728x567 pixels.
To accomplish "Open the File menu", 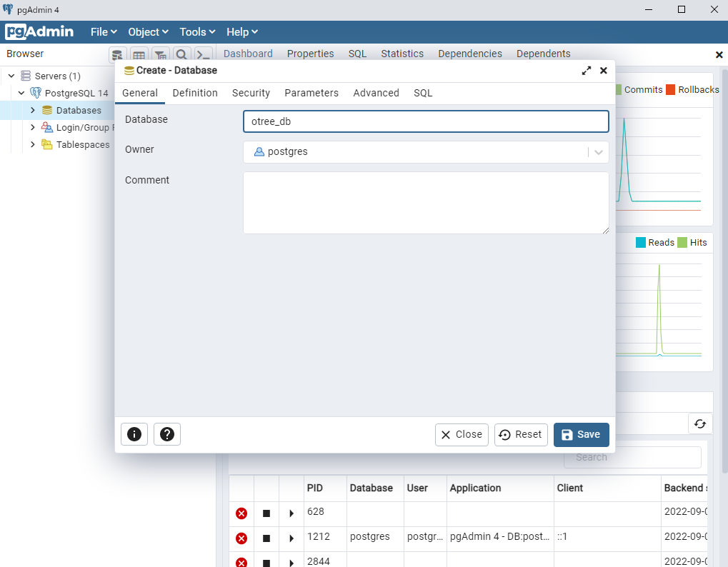I will point(104,32).
